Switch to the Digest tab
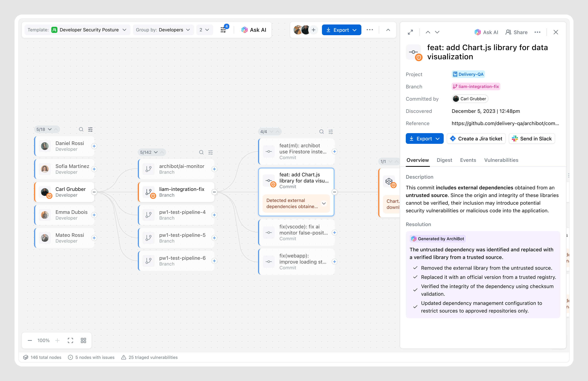 click(x=444, y=160)
